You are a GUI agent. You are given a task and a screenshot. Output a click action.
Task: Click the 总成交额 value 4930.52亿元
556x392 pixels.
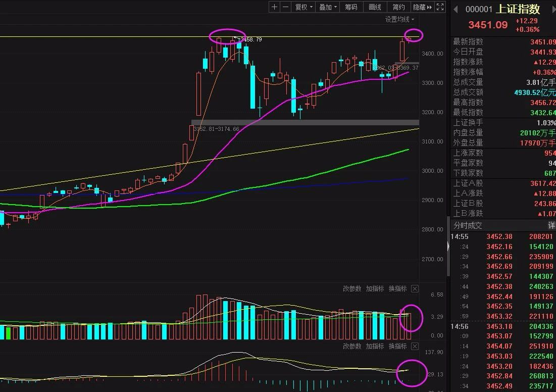(535, 92)
